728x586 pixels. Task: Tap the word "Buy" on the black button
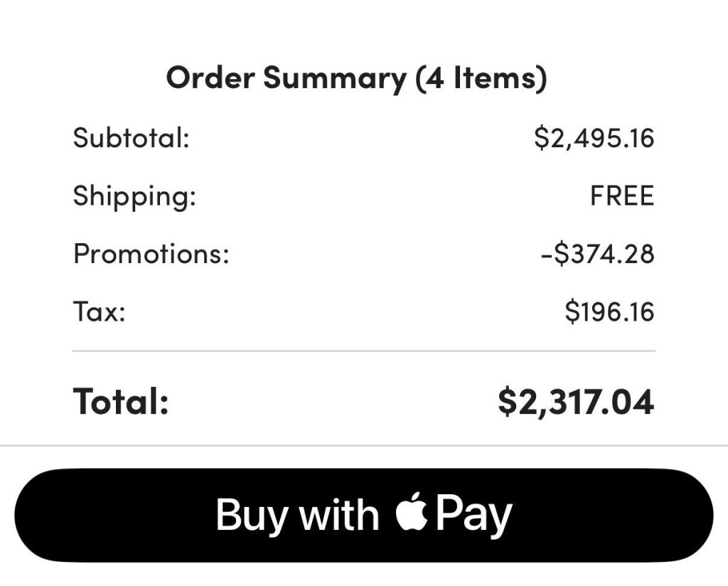(252, 515)
